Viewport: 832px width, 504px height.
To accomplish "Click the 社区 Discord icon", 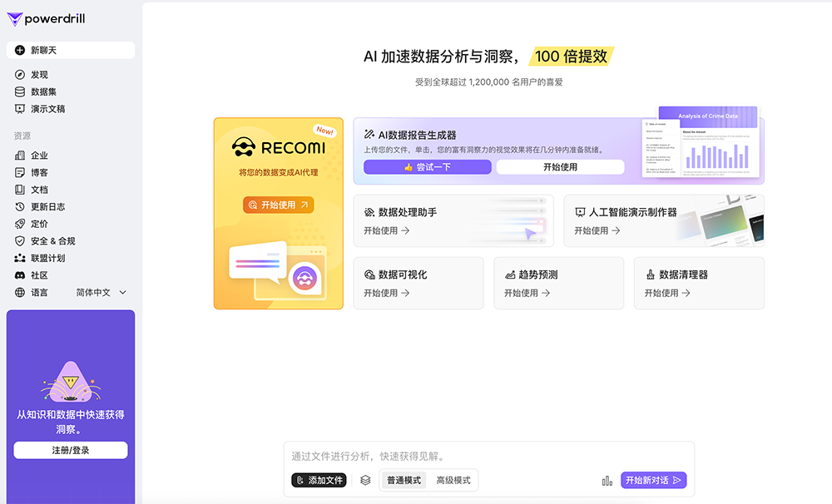I will tap(20, 275).
